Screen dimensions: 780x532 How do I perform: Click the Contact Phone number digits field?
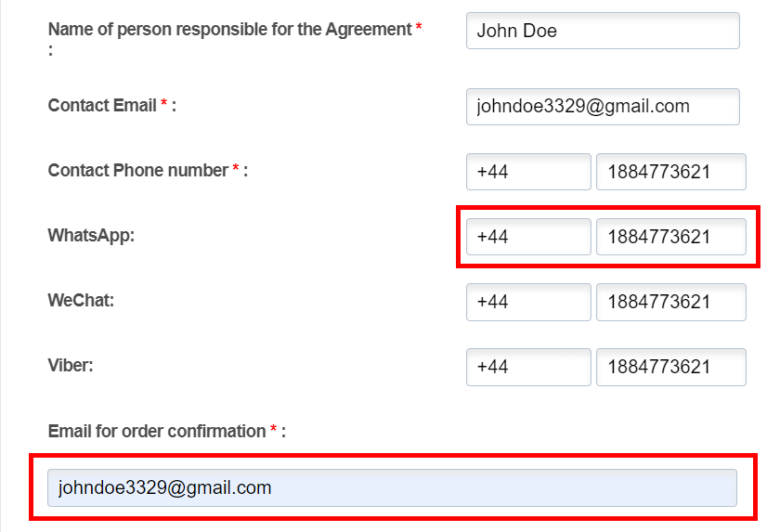pyautogui.click(x=670, y=172)
